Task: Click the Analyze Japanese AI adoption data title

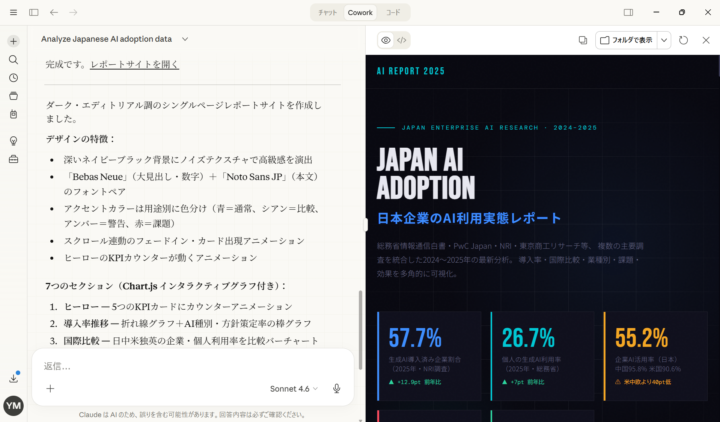Action: pos(107,39)
